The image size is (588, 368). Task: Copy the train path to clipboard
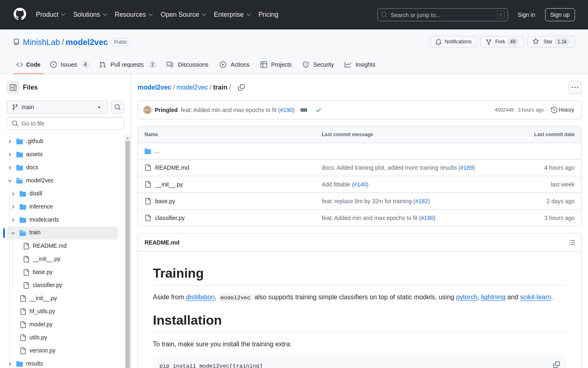point(241,88)
